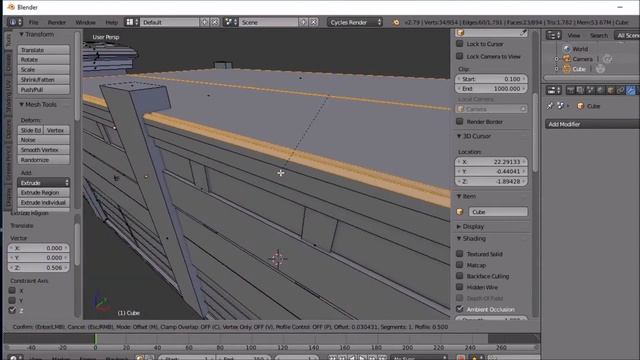Click the Clip Start value field
Viewport: 640px width, 360px height.
491,79
